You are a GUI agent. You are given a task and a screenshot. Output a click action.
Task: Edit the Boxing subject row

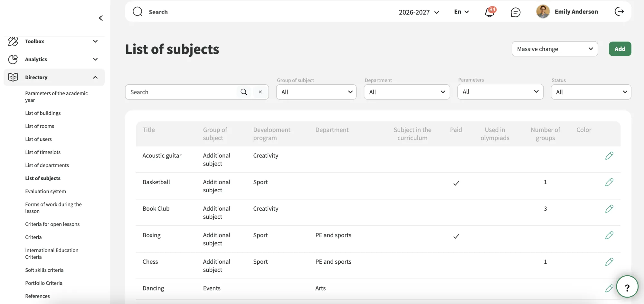tap(609, 235)
